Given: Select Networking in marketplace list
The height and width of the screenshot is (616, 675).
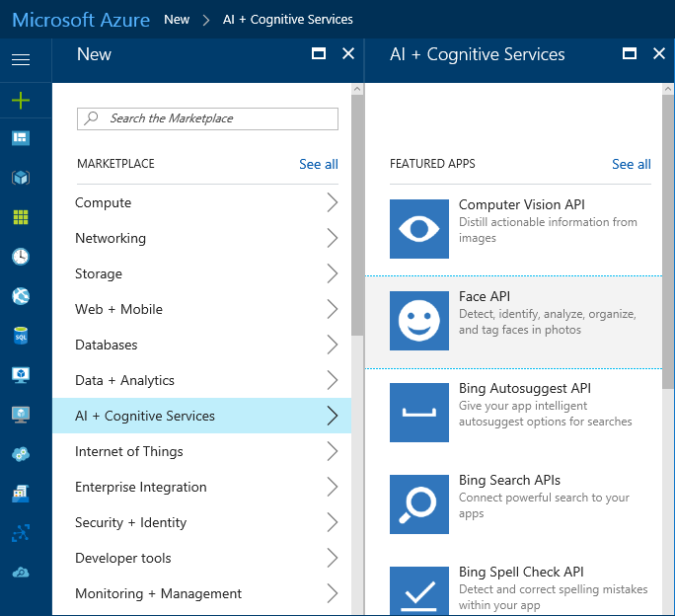Looking at the screenshot, I should click(201, 238).
